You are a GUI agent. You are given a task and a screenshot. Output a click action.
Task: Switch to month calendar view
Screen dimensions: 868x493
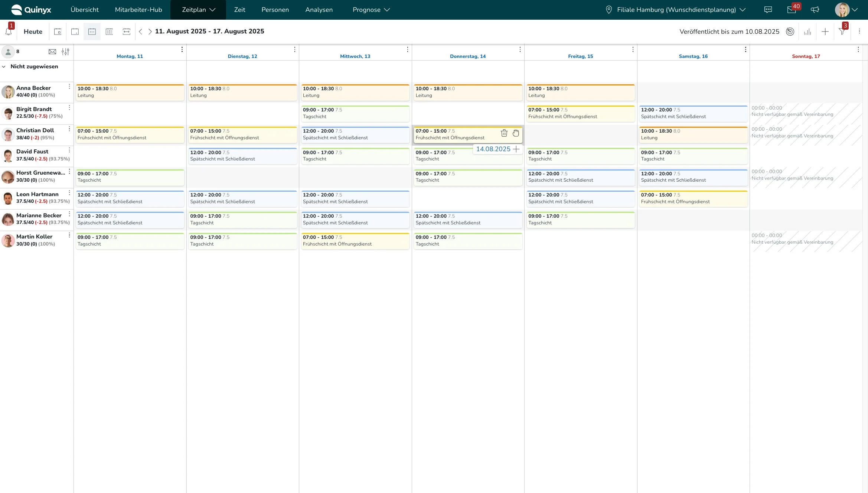[109, 32]
